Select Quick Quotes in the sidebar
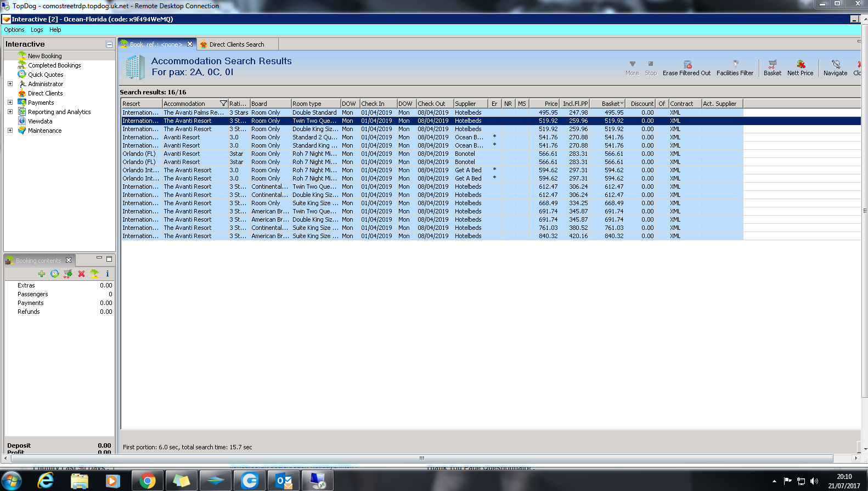 (x=46, y=75)
